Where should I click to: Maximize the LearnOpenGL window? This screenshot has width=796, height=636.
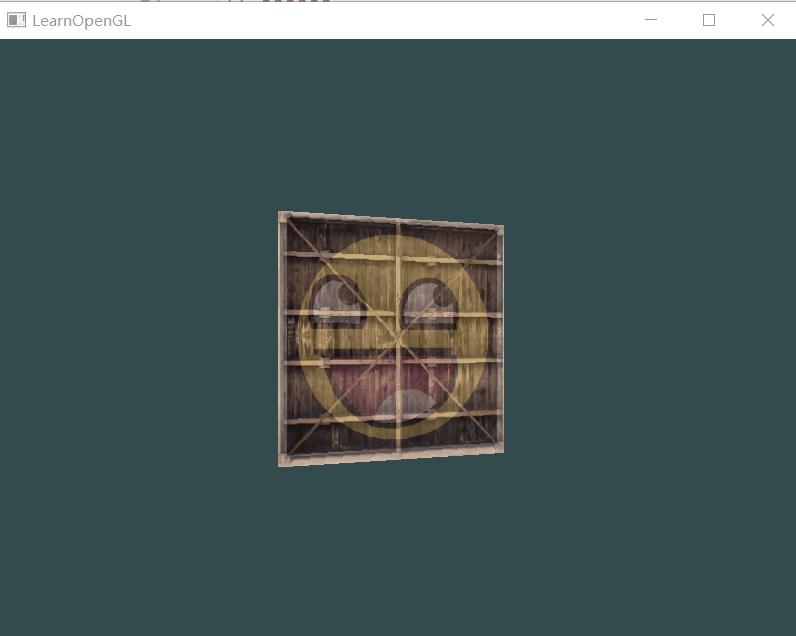coord(709,20)
